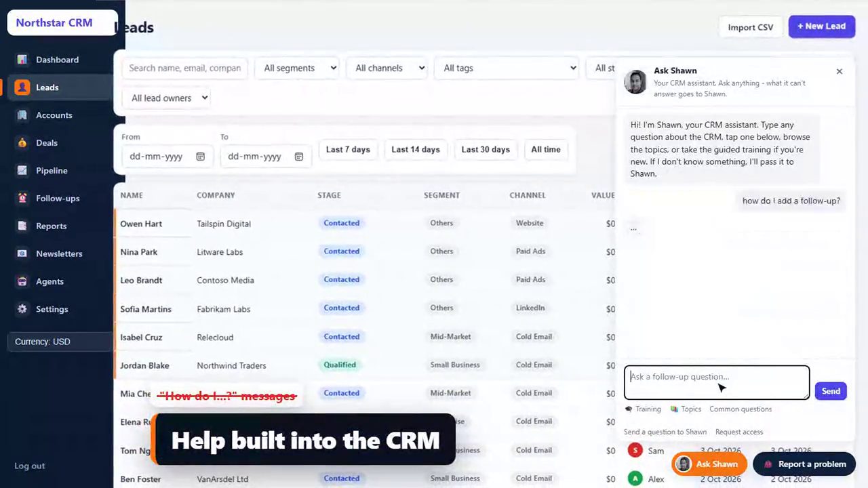Click the Newsletters envelope icon
Viewport: 868px width, 488px height.
tap(22, 253)
